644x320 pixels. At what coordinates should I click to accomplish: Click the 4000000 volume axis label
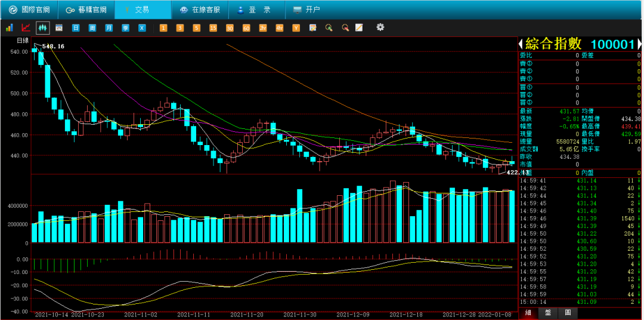point(18,205)
